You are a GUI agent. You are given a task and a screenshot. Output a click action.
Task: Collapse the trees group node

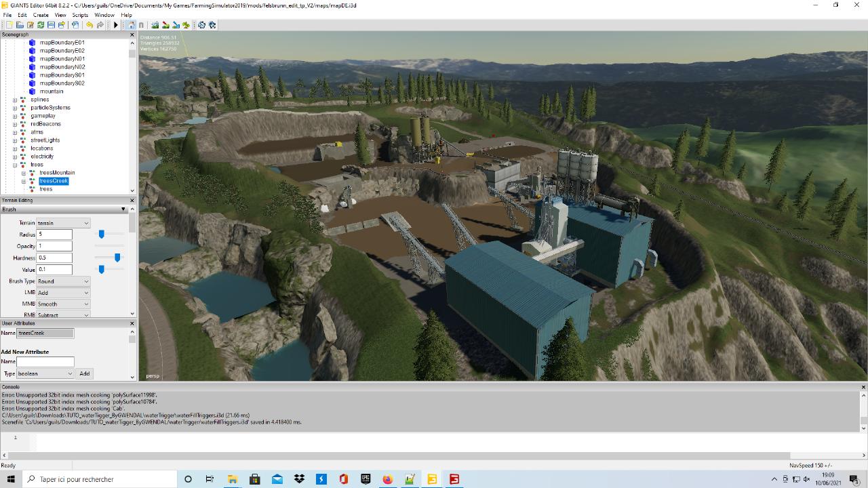pyautogui.click(x=15, y=165)
